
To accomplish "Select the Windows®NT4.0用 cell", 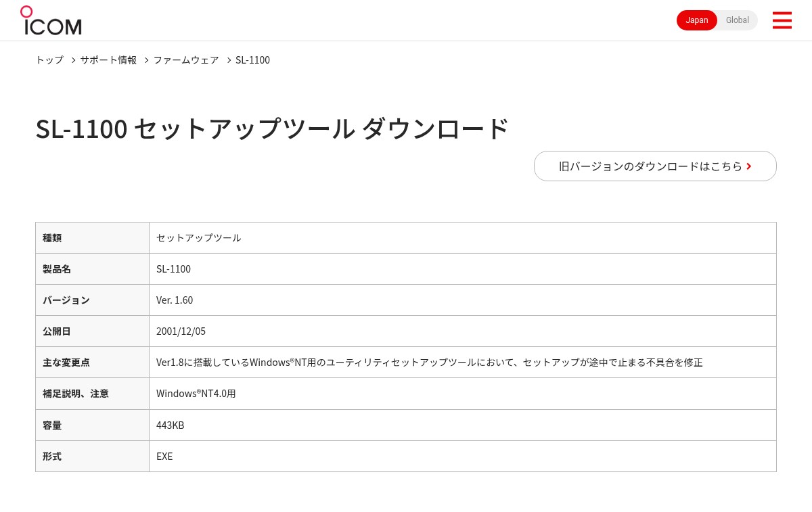I will (463, 394).
